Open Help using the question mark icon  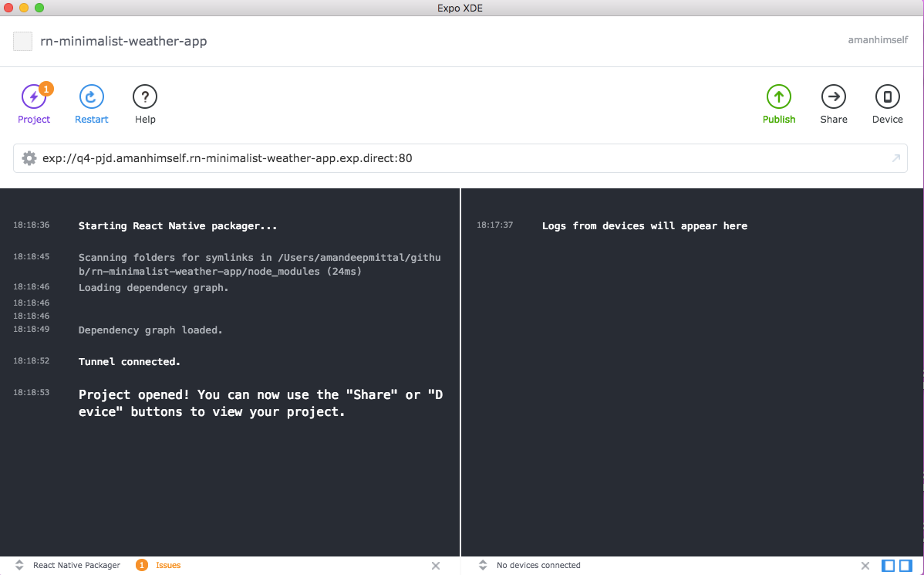pos(145,96)
